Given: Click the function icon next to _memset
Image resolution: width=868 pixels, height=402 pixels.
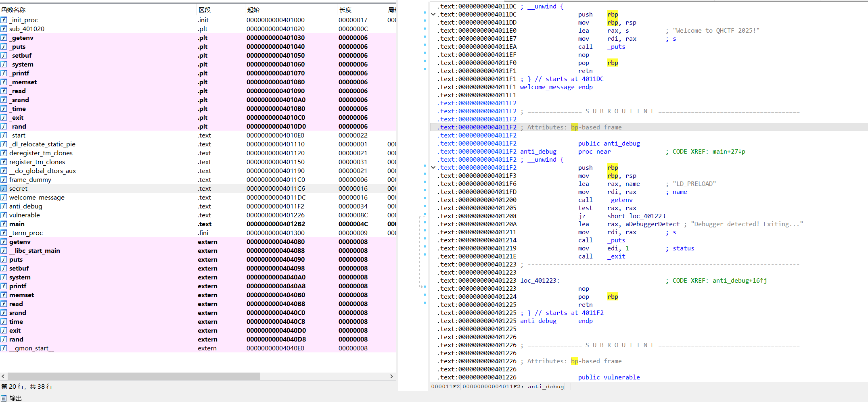Looking at the screenshot, I should tap(4, 82).
